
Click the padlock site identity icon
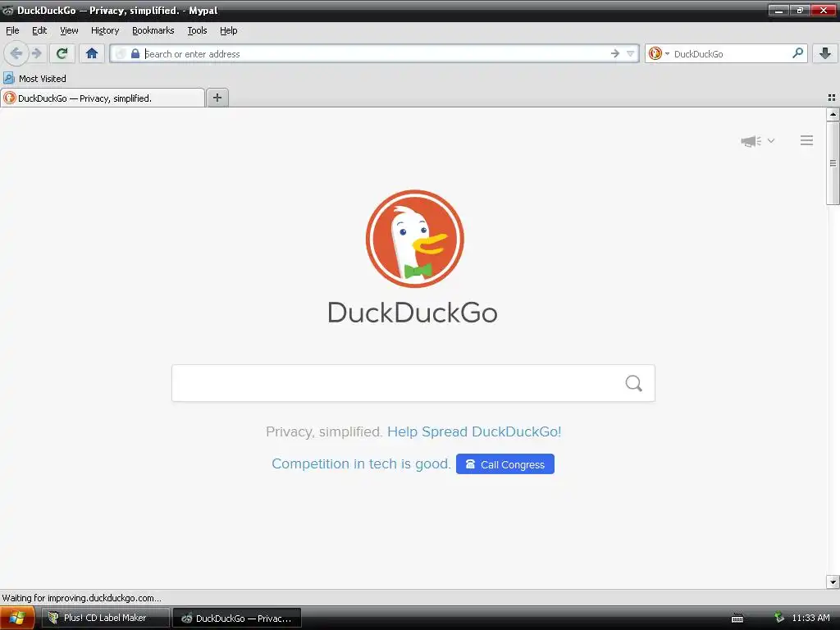(x=135, y=53)
